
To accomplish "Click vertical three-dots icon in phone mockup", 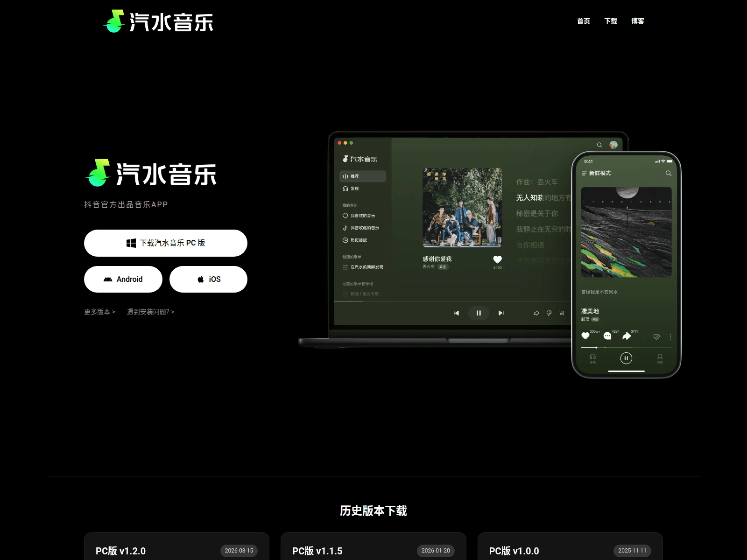I will 670,337.
